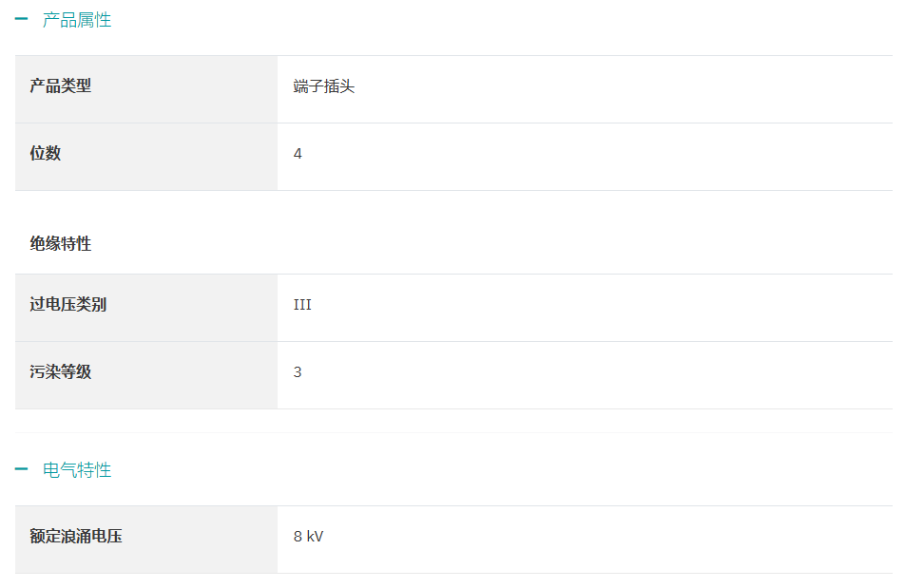The height and width of the screenshot is (588, 905).
Task: Click the 电气特性 section heading
Action: (x=77, y=469)
